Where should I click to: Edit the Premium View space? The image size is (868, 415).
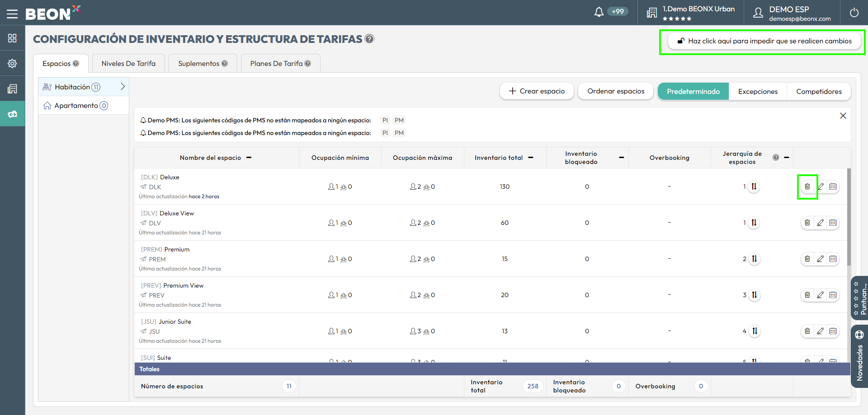coord(821,295)
